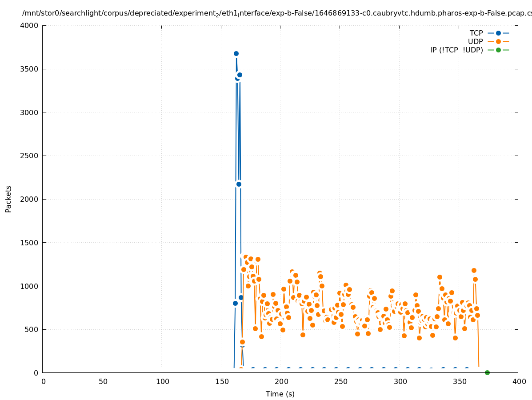Select the UDP legend label
532x400 pixels.
475,42
